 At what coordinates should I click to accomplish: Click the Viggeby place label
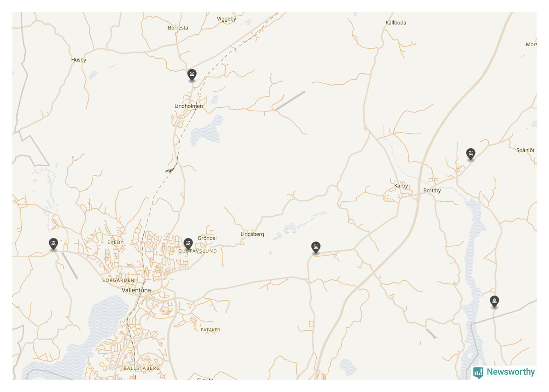tap(227, 19)
